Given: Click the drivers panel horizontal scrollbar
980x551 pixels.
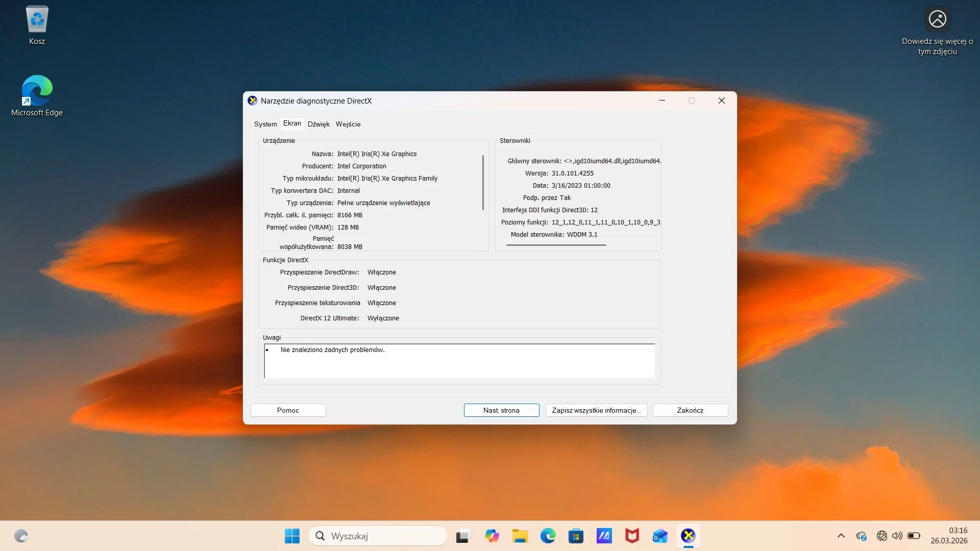Looking at the screenshot, I should point(556,245).
